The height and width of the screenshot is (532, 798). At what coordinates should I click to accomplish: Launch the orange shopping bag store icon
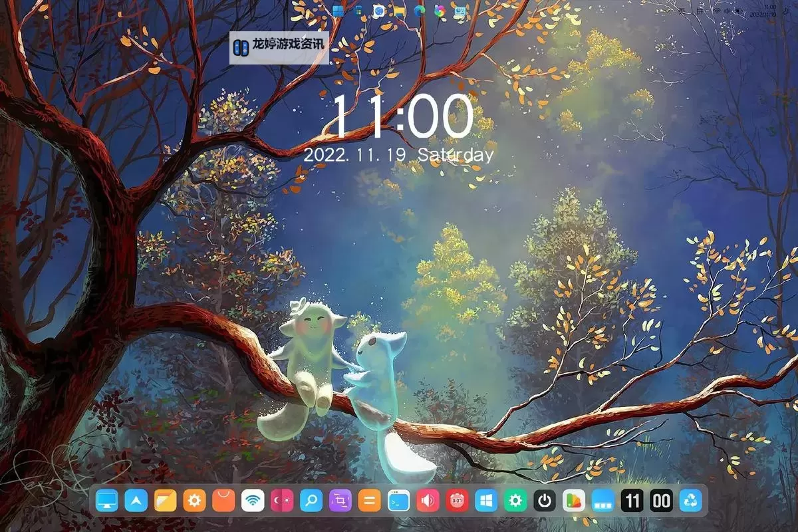(223, 500)
